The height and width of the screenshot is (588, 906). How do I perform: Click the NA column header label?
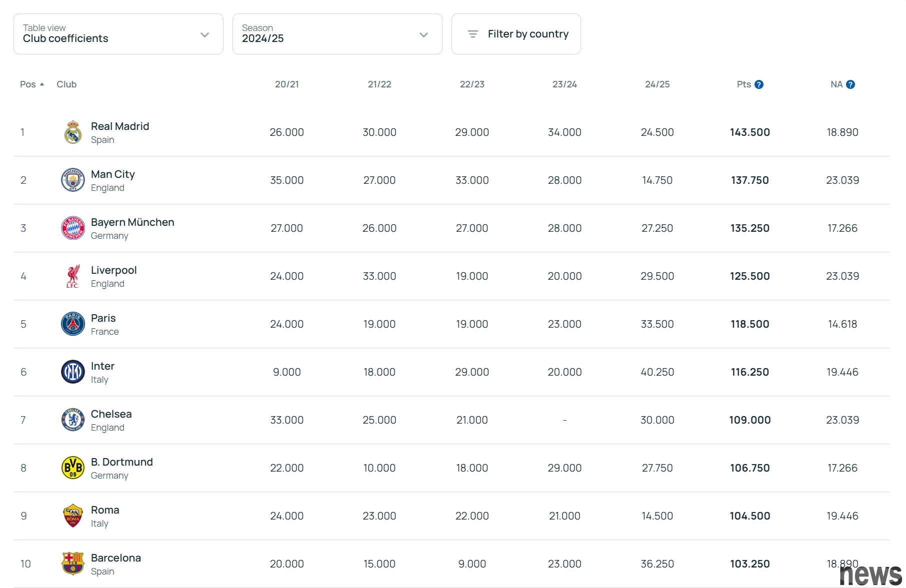tap(836, 84)
